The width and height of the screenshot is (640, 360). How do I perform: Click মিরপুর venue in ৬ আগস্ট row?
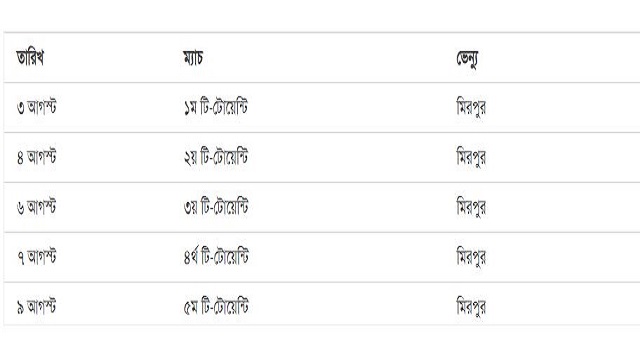pos(471,207)
